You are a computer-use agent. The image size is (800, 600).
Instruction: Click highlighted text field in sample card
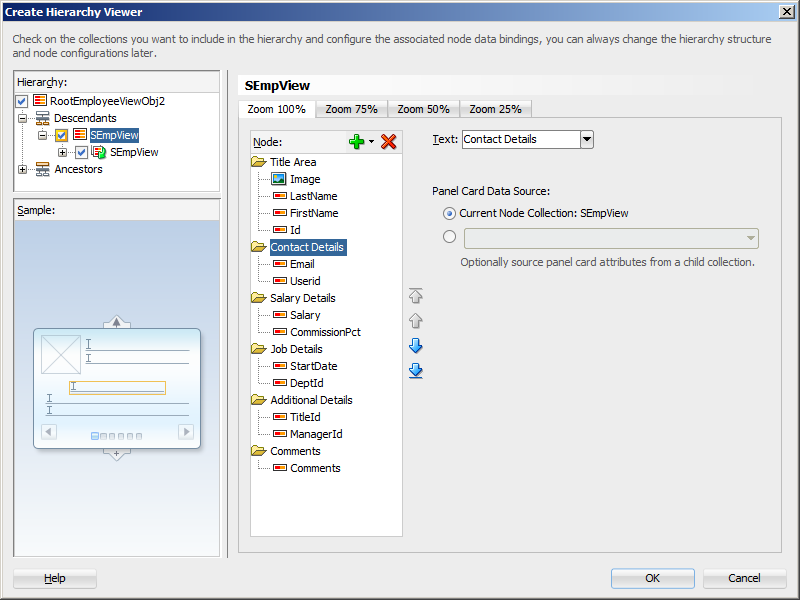[117, 388]
